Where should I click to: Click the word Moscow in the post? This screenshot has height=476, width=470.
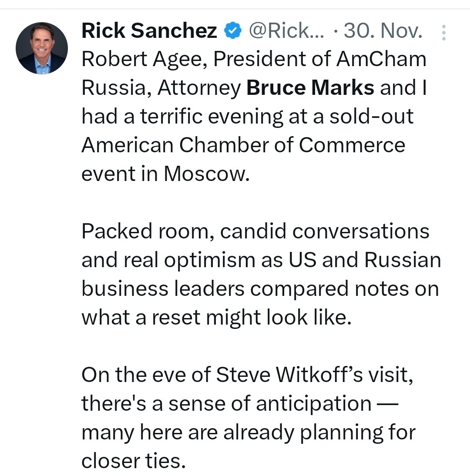pyautogui.click(x=206, y=174)
